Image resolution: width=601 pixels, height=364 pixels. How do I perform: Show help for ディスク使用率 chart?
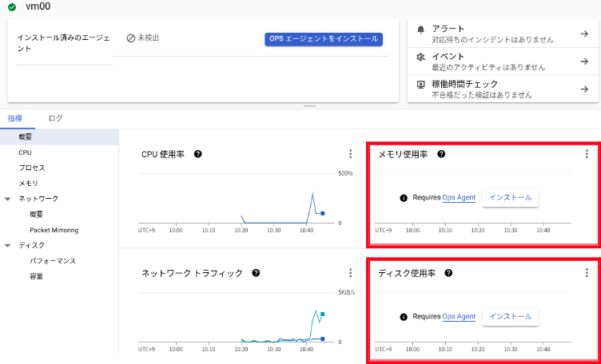click(448, 273)
